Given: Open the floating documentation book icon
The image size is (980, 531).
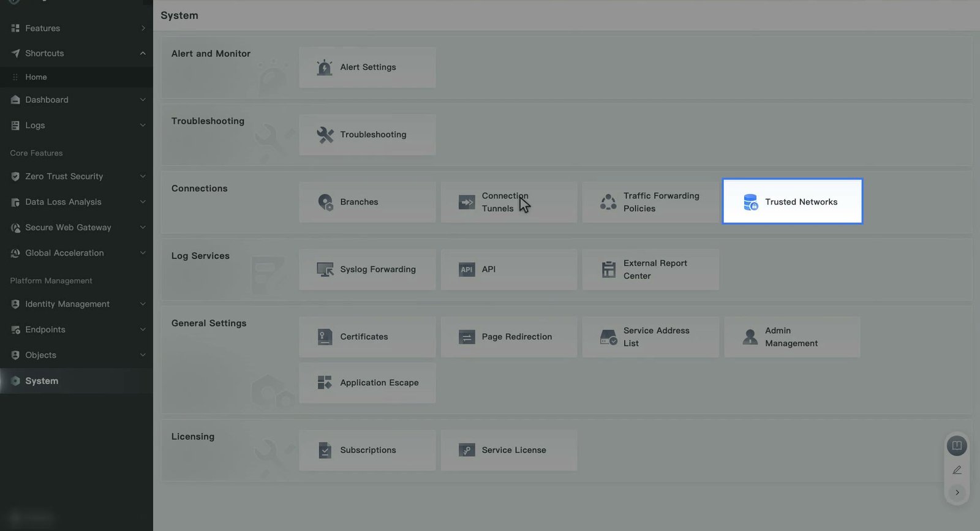Looking at the screenshot, I should 957,445.
